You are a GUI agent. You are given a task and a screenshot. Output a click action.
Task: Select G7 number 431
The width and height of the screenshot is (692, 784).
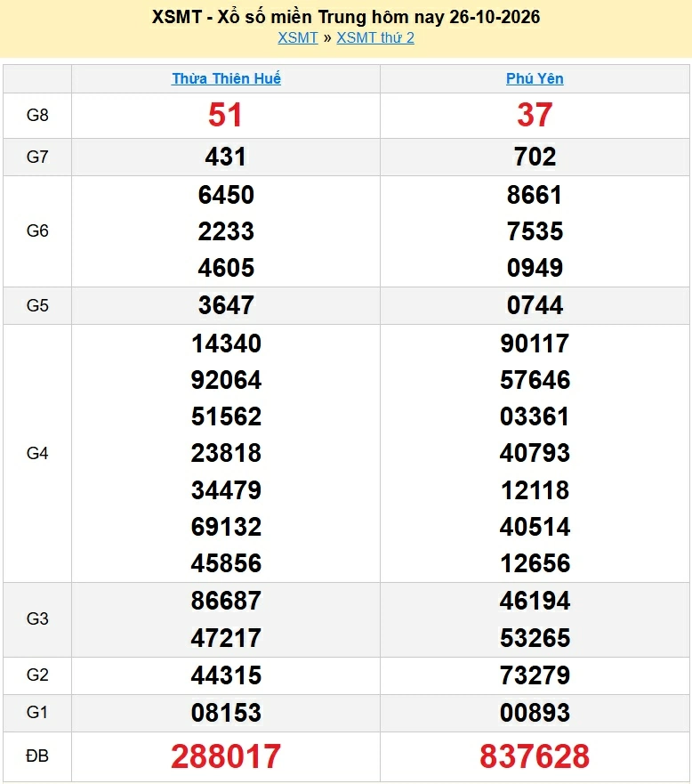point(226,157)
